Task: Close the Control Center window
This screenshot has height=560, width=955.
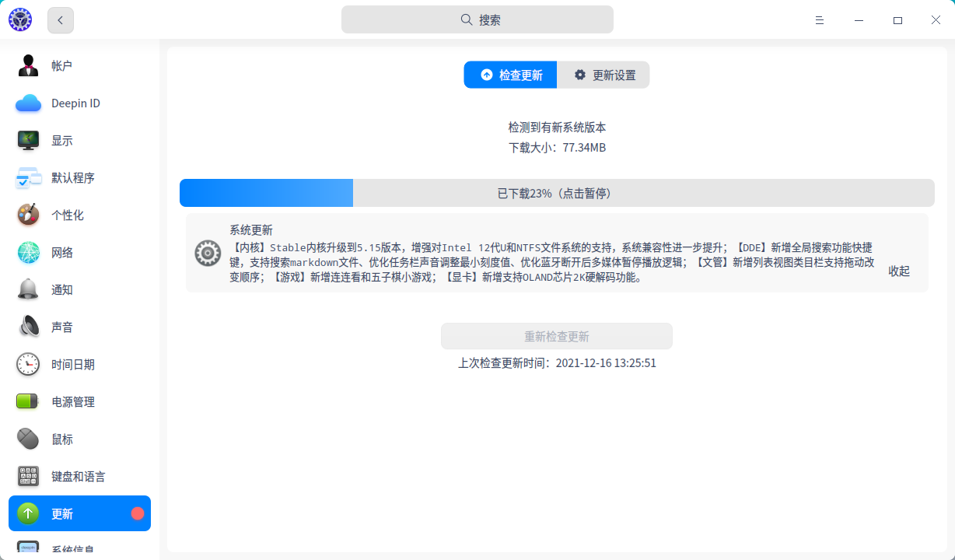Action: [x=936, y=20]
